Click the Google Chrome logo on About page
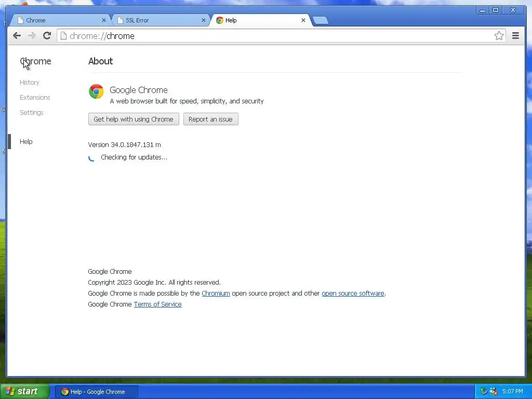 96,91
